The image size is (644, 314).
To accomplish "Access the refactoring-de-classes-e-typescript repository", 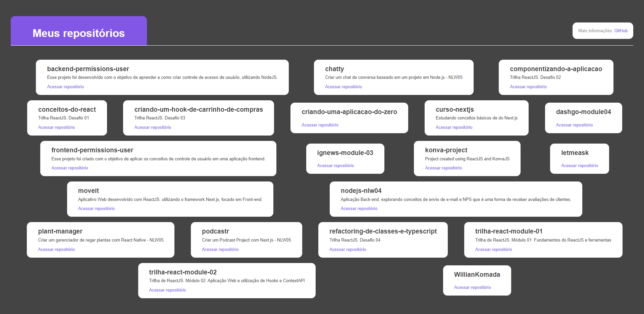I will (x=348, y=249).
